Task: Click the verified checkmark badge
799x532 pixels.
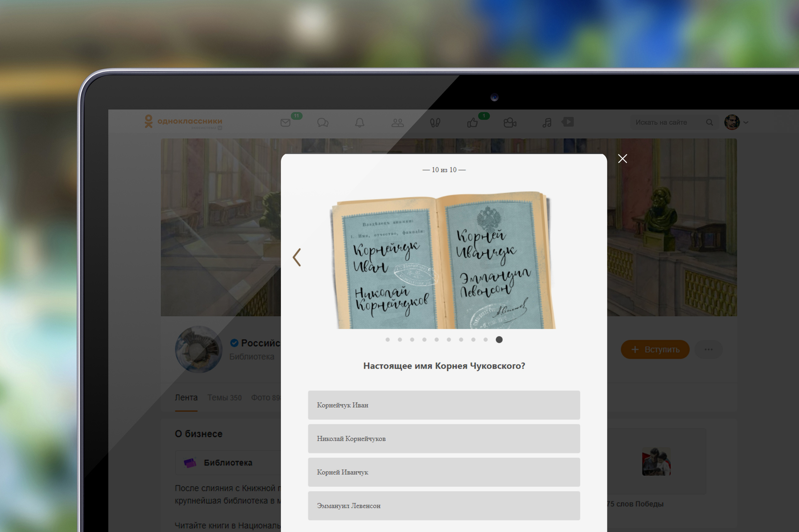Action: click(x=234, y=343)
